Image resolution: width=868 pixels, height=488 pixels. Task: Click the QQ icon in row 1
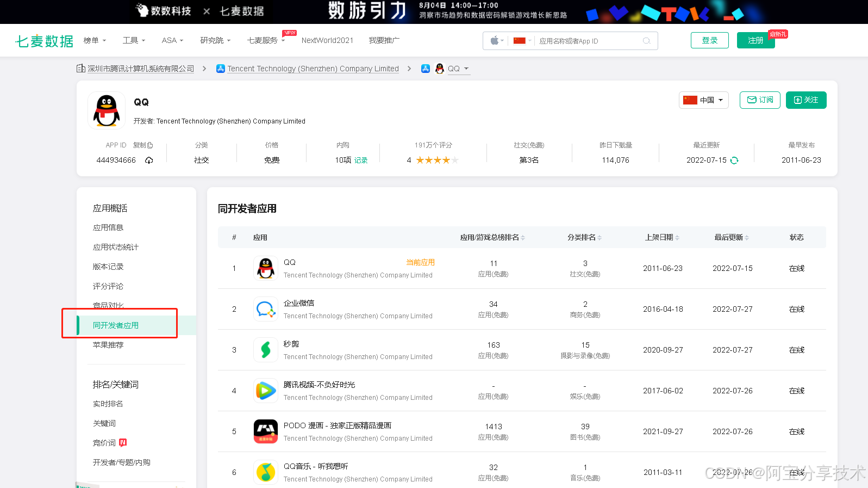266,268
